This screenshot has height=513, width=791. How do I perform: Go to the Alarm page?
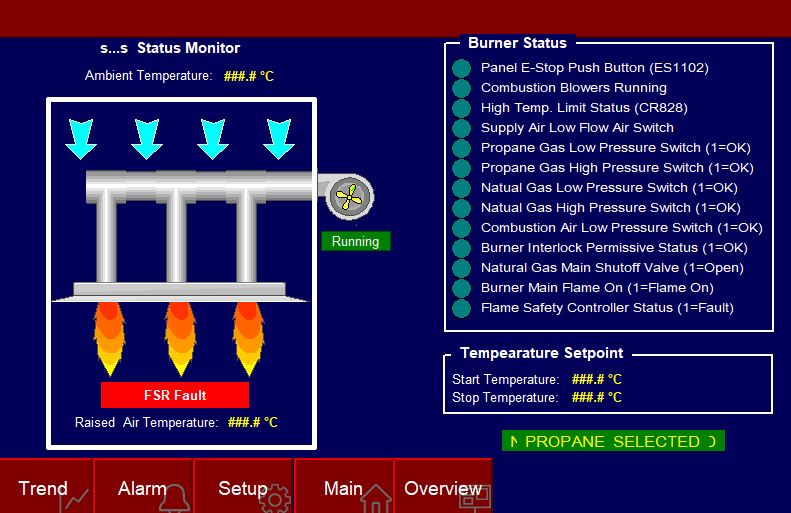click(144, 487)
